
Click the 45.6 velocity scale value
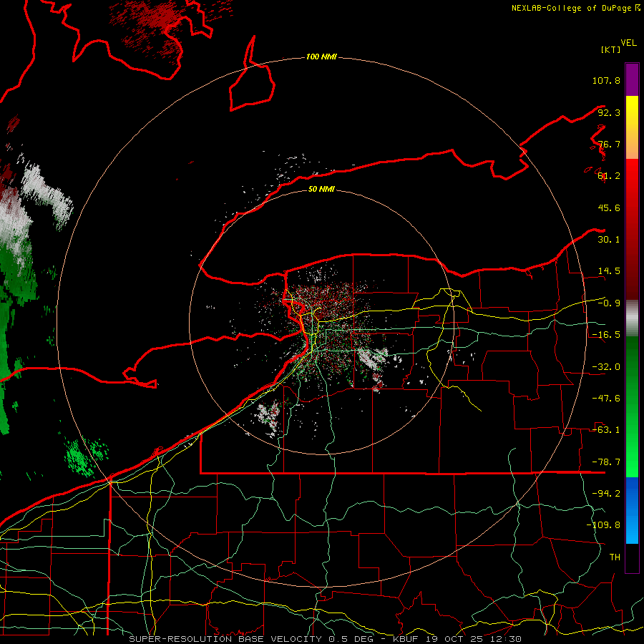(609, 208)
